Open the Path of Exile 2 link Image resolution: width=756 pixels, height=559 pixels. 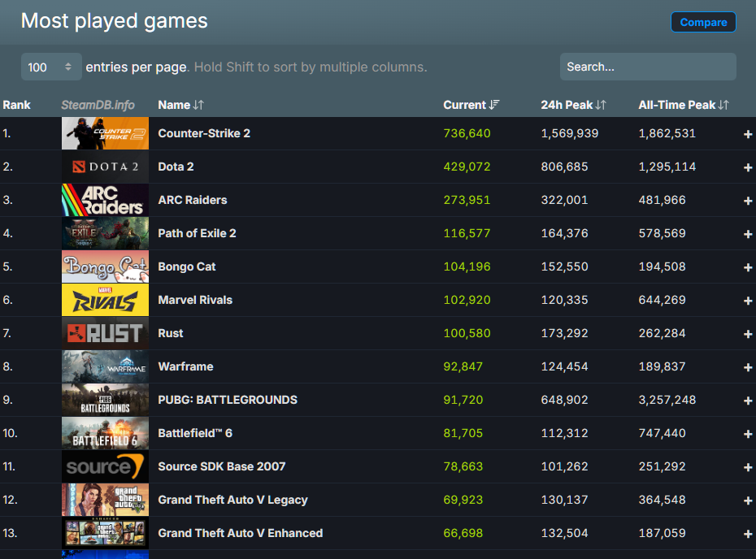pos(198,233)
